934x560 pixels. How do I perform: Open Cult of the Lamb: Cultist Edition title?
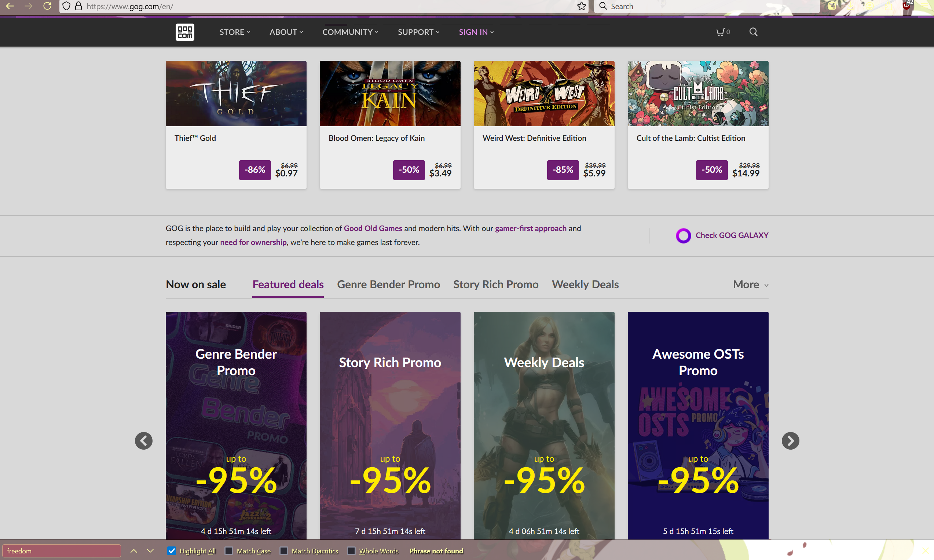[691, 138]
